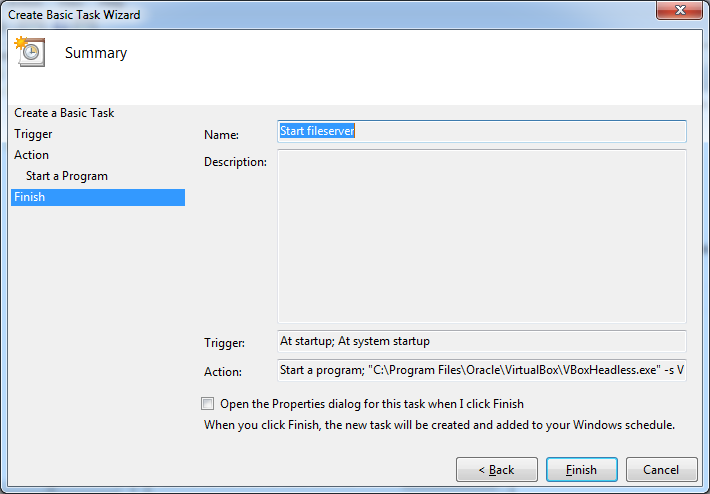Click the Finish button
Viewport: 710px width, 494px height.
tap(581, 470)
